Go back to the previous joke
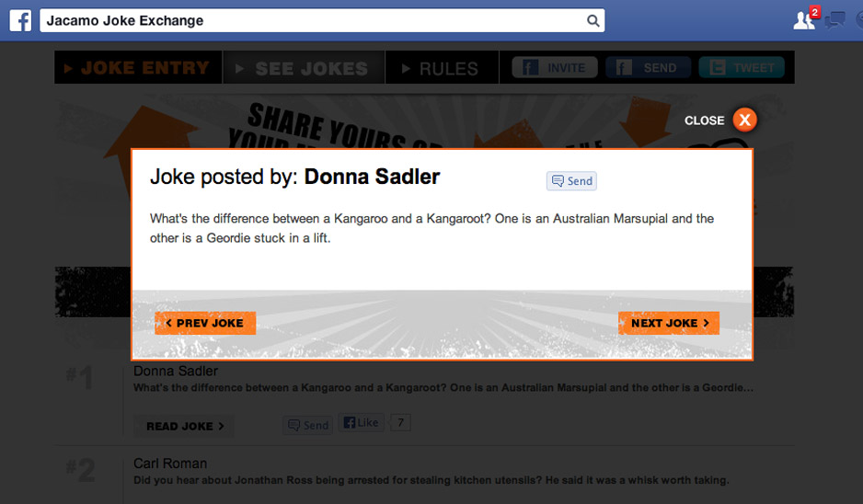 point(205,323)
